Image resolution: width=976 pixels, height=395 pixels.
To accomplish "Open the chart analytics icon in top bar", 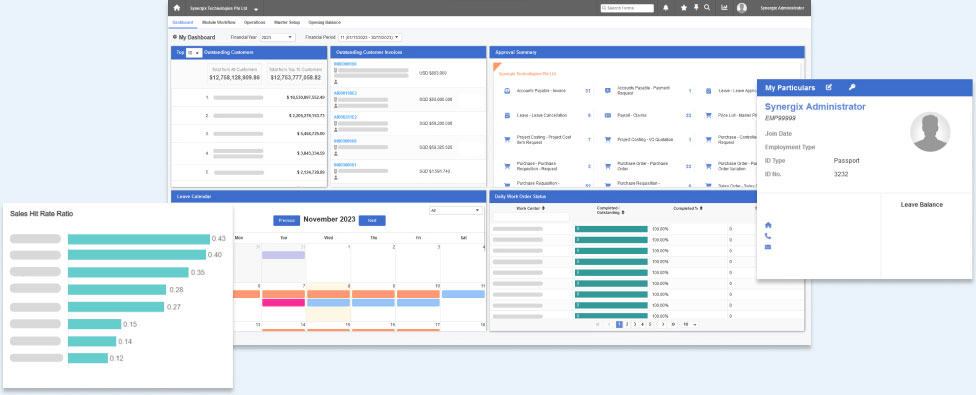I will click(724, 8).
